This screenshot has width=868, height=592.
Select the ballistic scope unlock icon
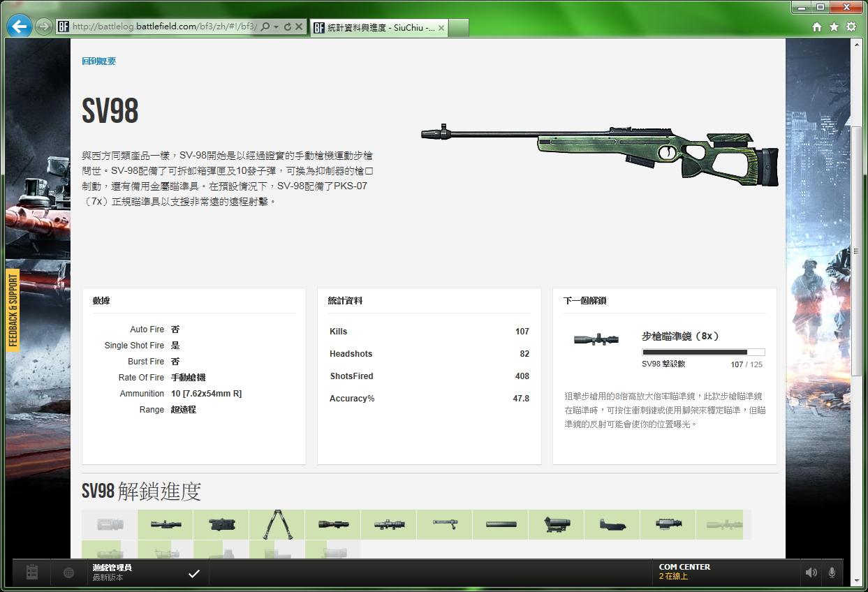(x=332, y=524)
